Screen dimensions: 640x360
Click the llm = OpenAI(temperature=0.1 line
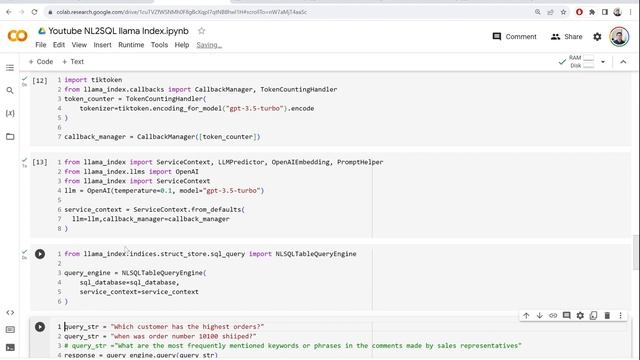[164, 191]
